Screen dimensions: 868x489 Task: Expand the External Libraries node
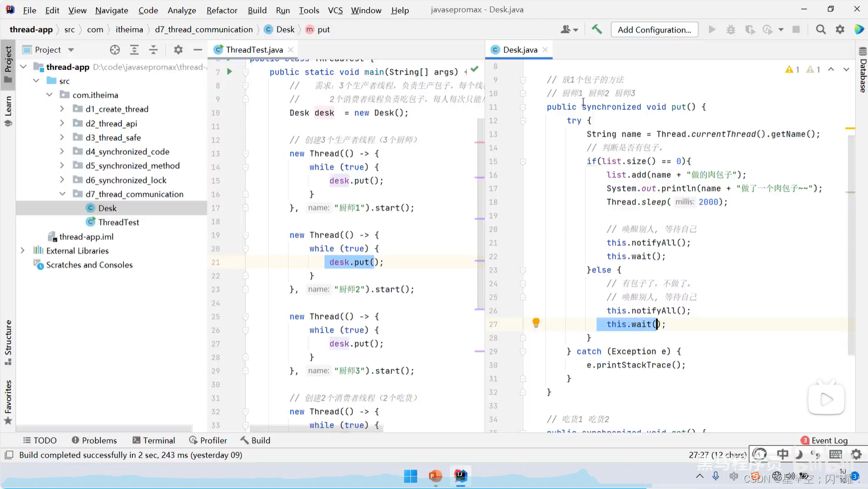[x=22, y=250]
